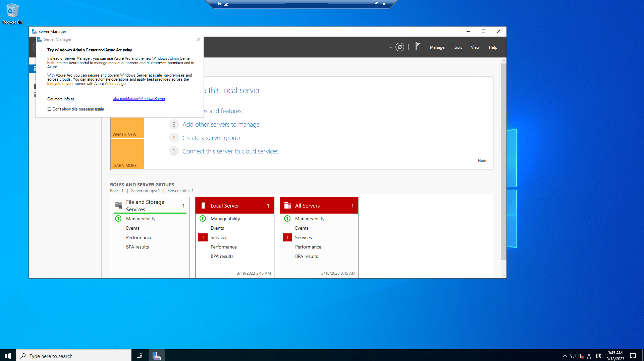Open BPA results under File and Storage Services
Image resolution: width=644 pixels, height=361 pixels.
pyautogui.click(x=137, y=247)
